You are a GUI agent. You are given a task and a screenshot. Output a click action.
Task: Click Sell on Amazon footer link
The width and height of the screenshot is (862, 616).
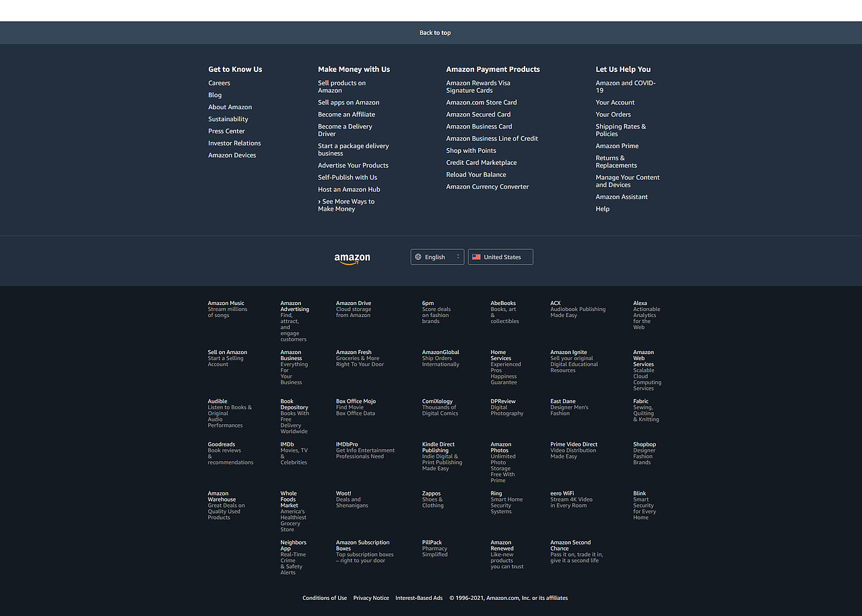click(228, 359)
